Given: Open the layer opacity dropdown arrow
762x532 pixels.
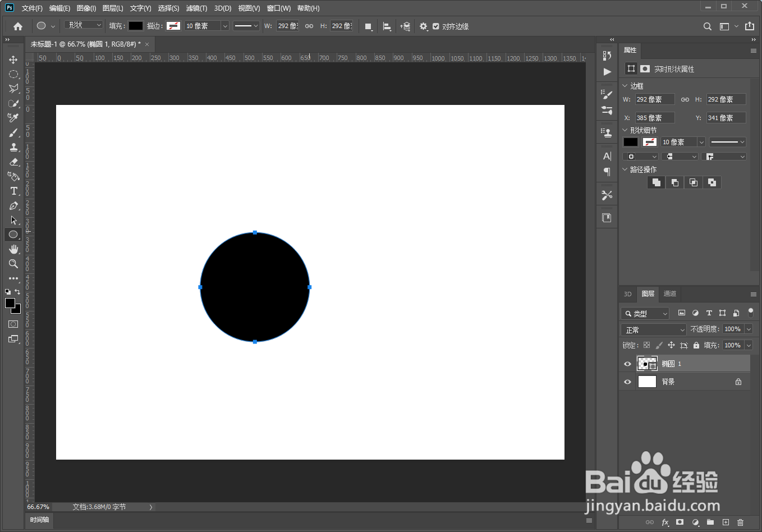Looking at the screenshot, I should point(749,329).
